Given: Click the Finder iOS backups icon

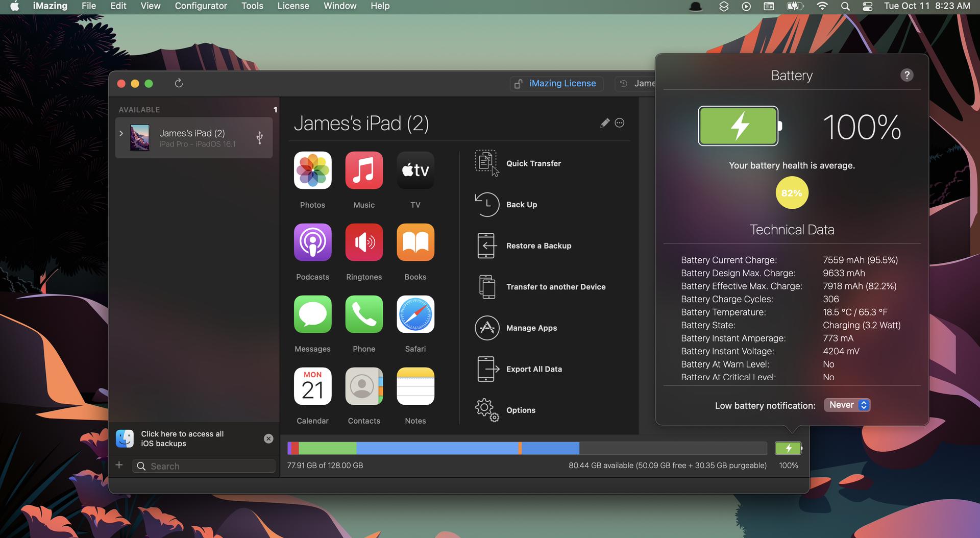Looking at the screenshot, I should click(125, 438).
